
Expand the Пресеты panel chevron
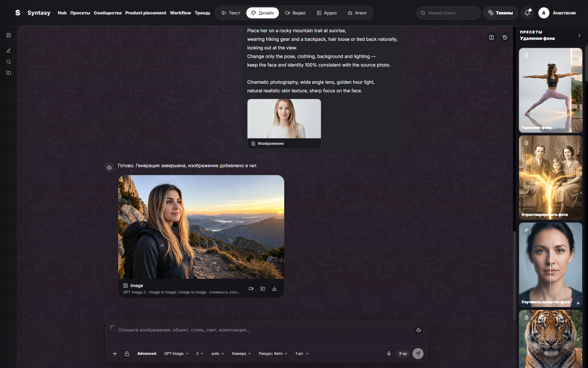point(579,36)
